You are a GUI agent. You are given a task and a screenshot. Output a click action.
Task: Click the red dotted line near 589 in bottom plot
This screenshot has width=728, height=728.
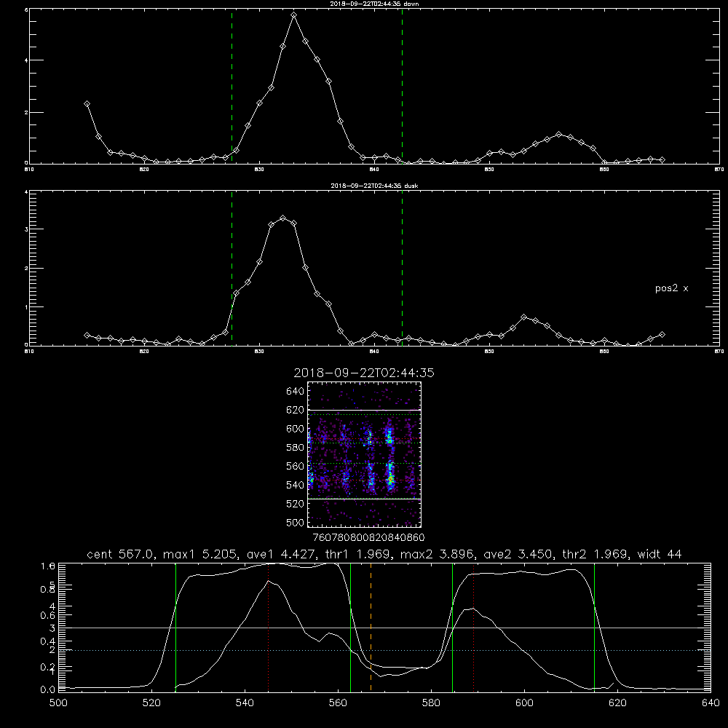coord(474,628)
